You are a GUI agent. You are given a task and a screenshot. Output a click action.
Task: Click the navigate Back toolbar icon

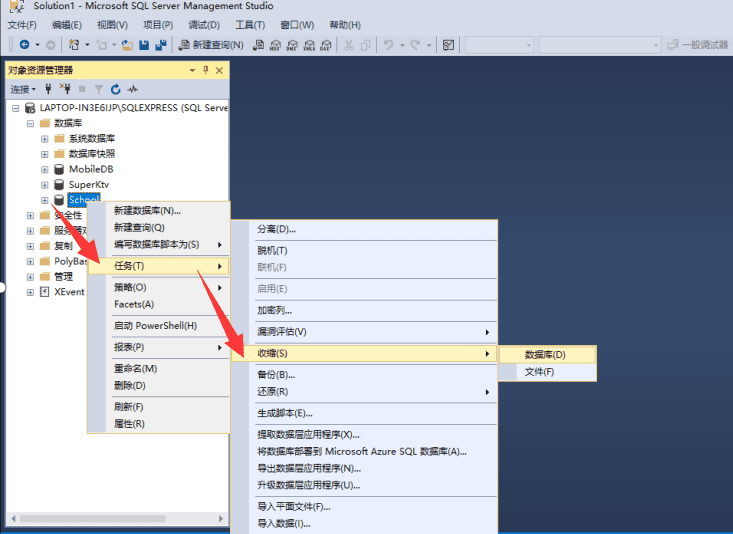click(25, 45)
